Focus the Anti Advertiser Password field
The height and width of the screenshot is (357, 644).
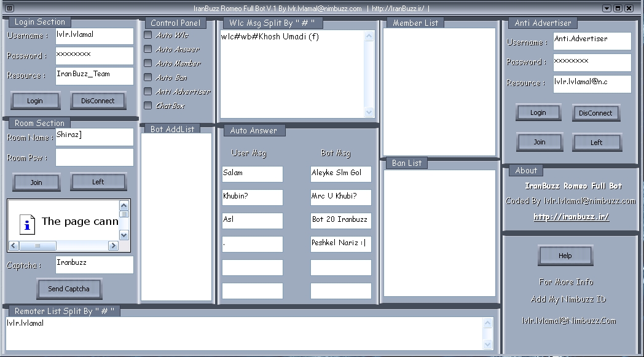[592, 63]
